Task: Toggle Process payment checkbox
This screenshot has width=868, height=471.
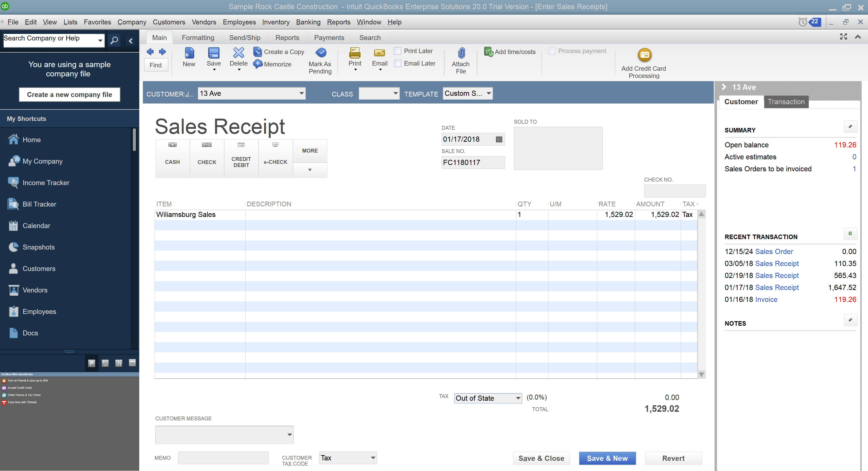Action: [x=552, y=51]
